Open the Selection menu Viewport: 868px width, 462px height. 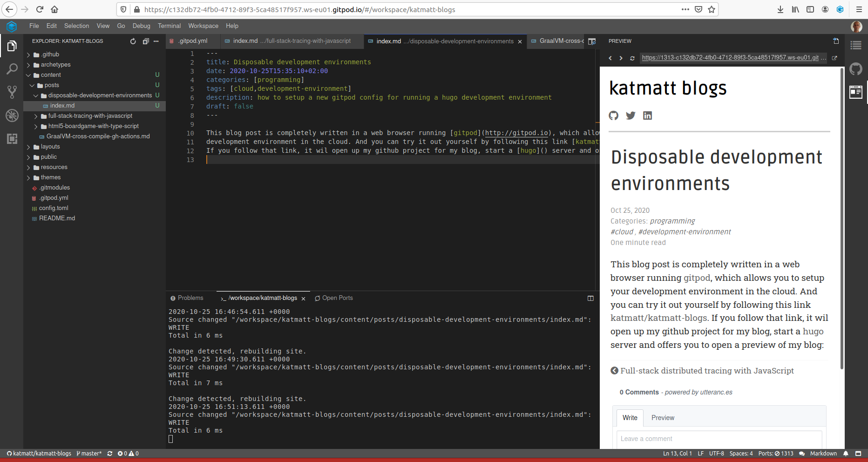coord(76,26)
